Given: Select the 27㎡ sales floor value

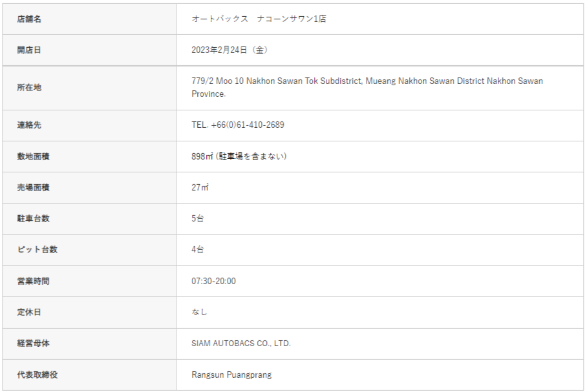Looking at the screenshot, I should coord(200,187).
